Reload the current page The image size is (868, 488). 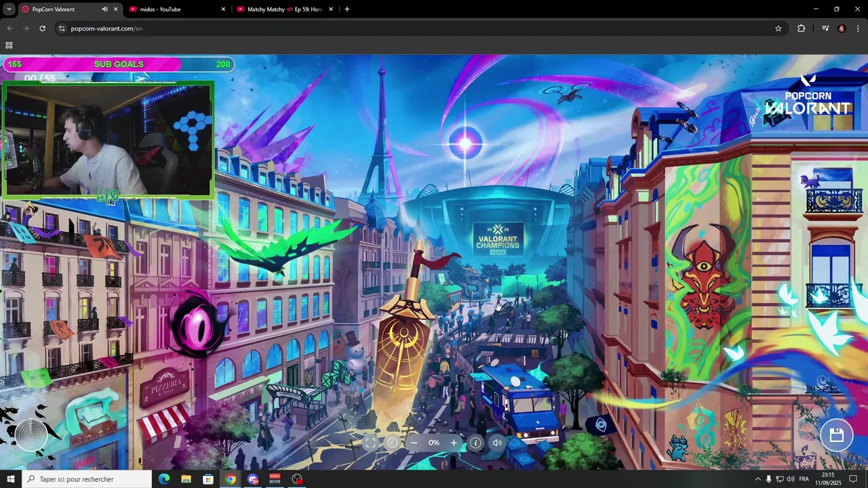pyautogui.click(x=42, y=28)
